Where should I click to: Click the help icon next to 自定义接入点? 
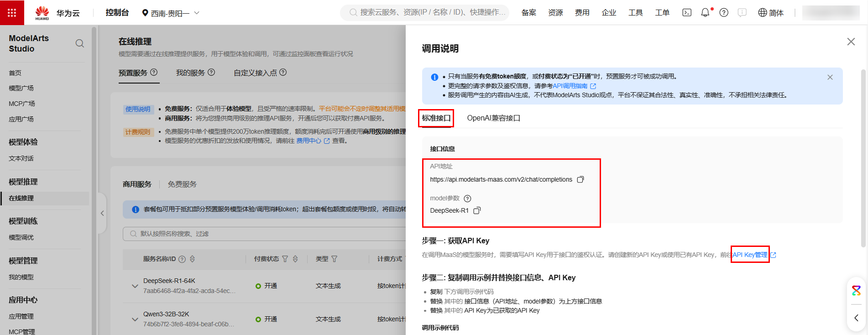(283, 72)
